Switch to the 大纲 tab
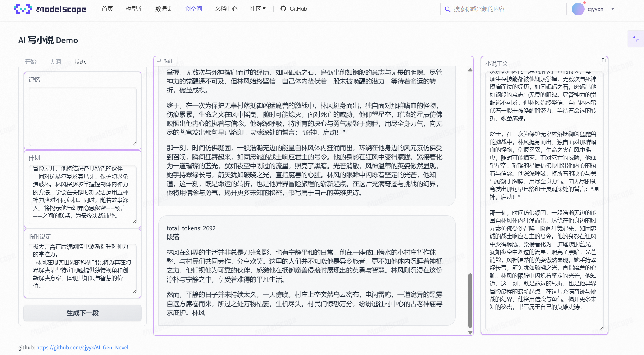 (55, 62)
